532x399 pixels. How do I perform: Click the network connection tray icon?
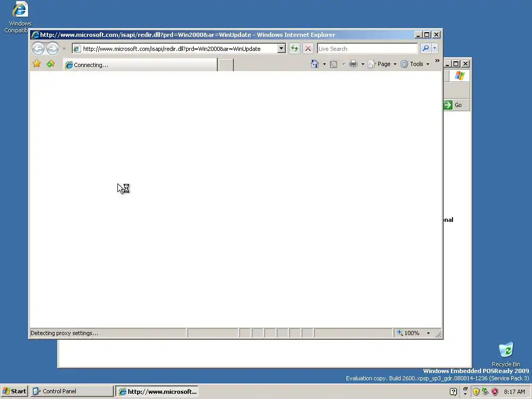point(486,392)
